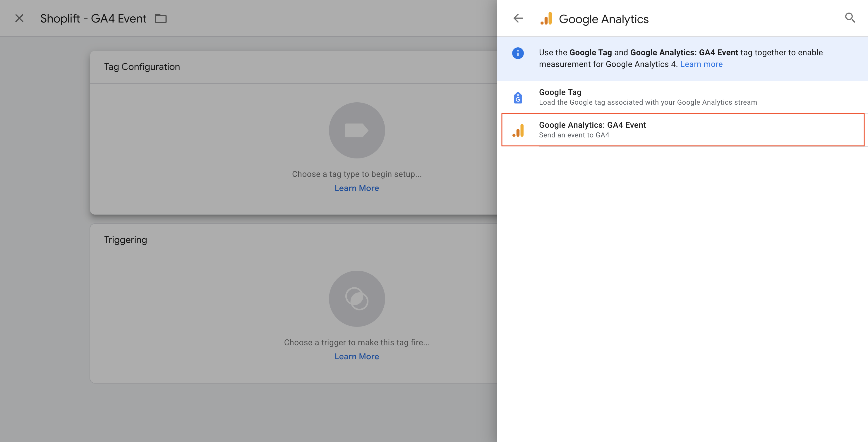
Task: Open Learn More under Triggering
Action: [x=356, y=357]
